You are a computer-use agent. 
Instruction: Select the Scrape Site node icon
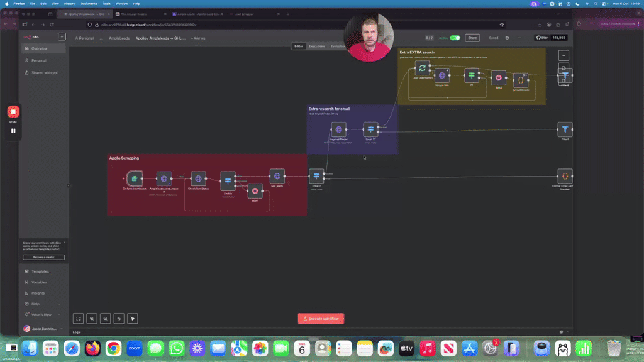point(442,75)
